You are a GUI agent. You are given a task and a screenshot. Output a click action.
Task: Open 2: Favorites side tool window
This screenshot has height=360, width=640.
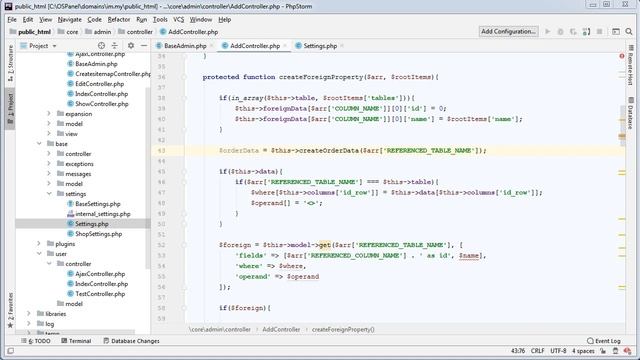[x=11, y=310]
